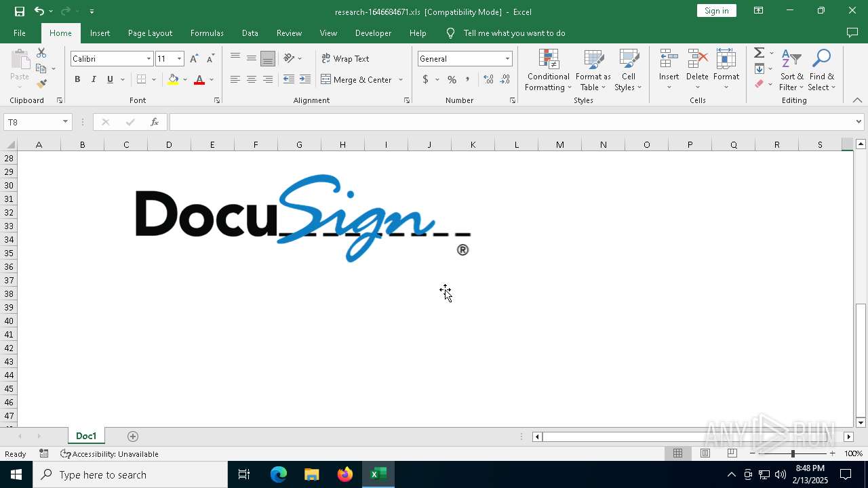The height and width of the screenshot is (488, 868).
Task: Toggle Italic formatting
Action: [94, 79]
